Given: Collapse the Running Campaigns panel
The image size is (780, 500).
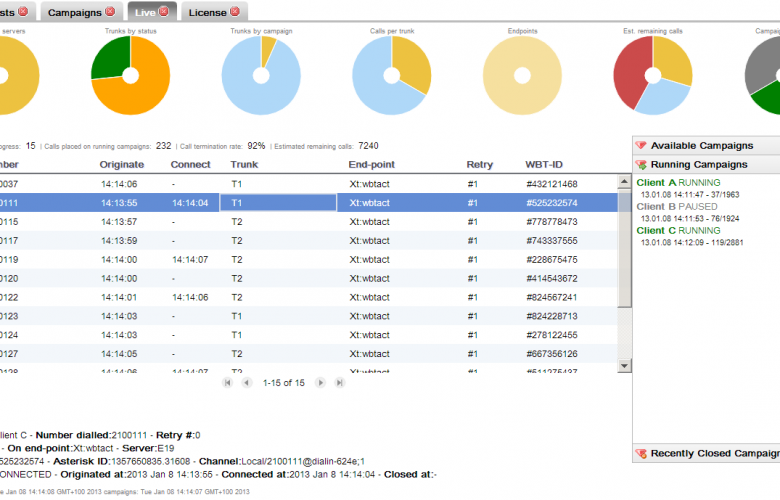Looking at the screenshot, I should [706, 164].
